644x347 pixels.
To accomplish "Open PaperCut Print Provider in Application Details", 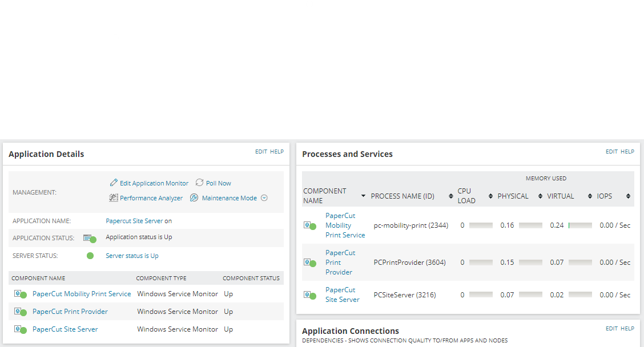I will 70,312.
